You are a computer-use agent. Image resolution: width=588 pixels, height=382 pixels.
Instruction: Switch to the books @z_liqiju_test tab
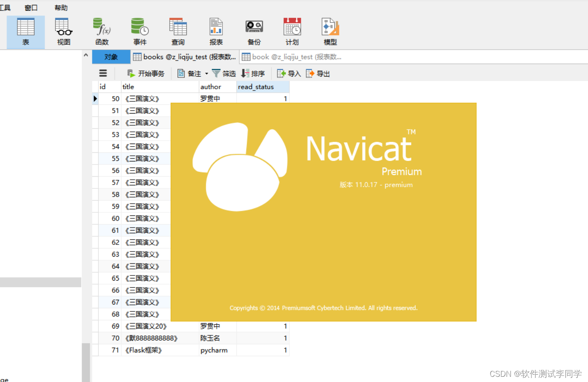(x=185, y=57)
